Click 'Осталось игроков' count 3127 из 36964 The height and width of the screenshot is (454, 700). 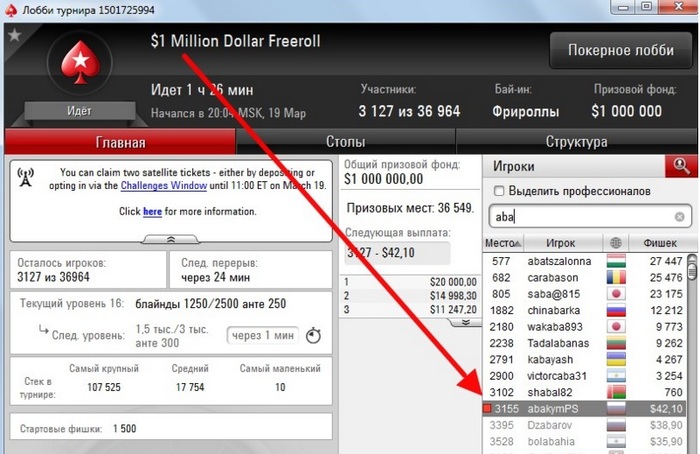pos(54,277)
